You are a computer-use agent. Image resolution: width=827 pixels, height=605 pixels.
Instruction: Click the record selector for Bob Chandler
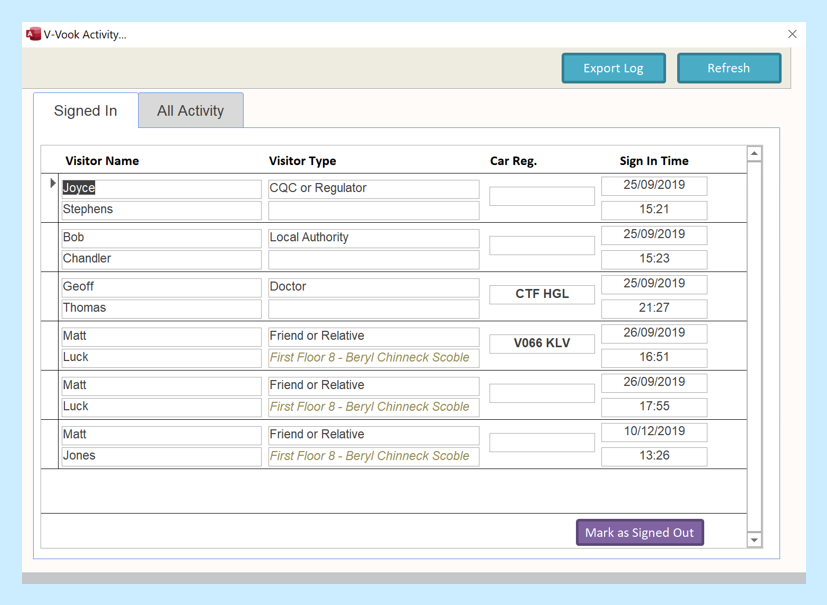point(50,247)
